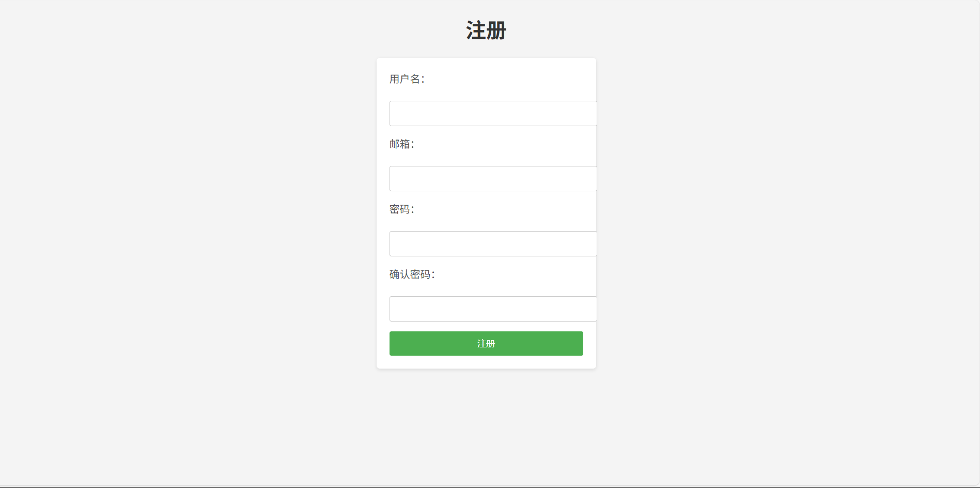Place cursor in field below 密码 label
The height and width of the screenshot is (488, 980).
click(493, 243)
